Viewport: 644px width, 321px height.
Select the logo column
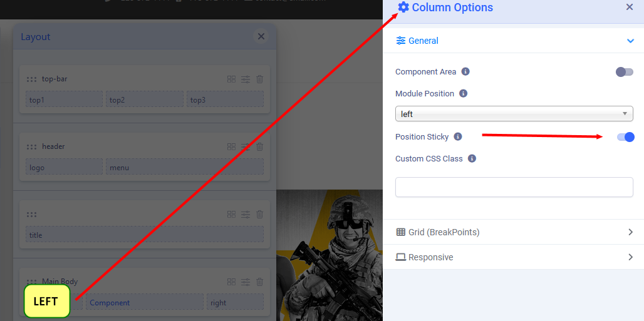pyautogui.click(x=64, y=166)
